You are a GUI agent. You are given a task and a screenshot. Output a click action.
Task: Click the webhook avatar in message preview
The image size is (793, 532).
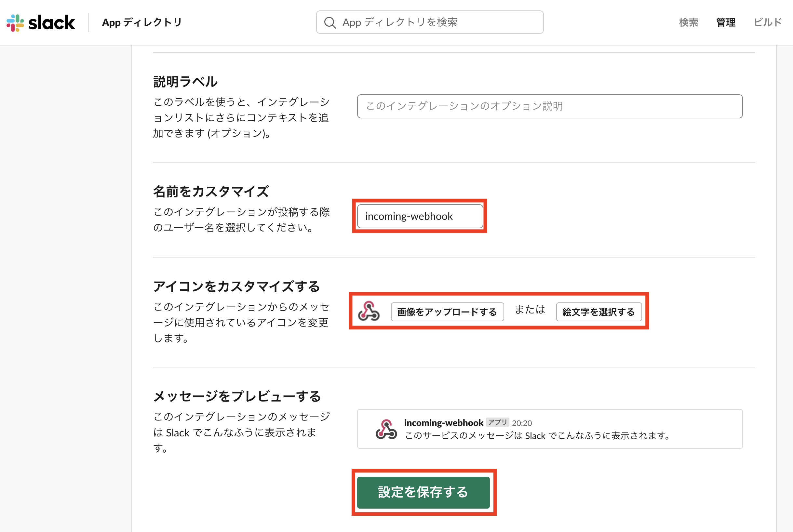(x=386, y=429)
